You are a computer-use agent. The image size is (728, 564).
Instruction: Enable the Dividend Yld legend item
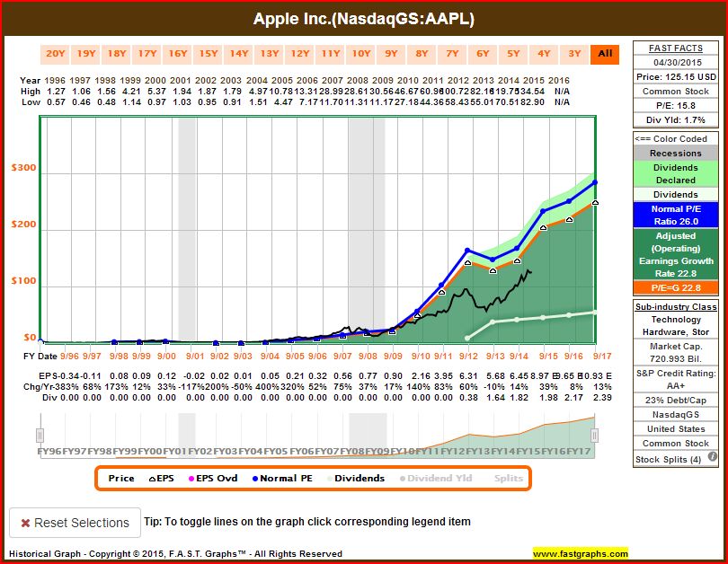pos(436,478)
